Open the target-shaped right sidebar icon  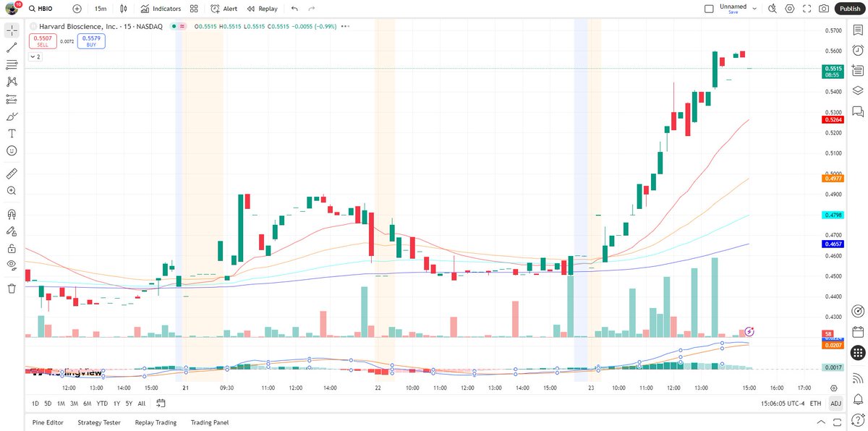(x=858, y=312)
